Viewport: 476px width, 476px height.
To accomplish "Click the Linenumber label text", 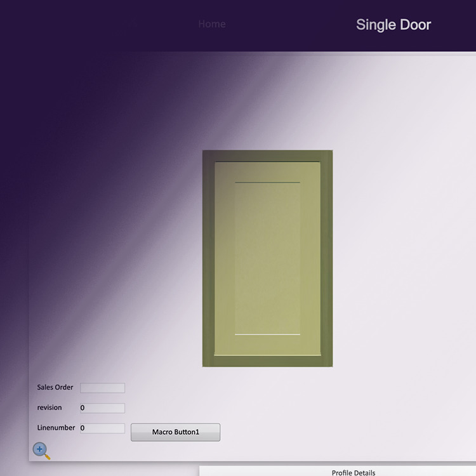I will [56, 428].
